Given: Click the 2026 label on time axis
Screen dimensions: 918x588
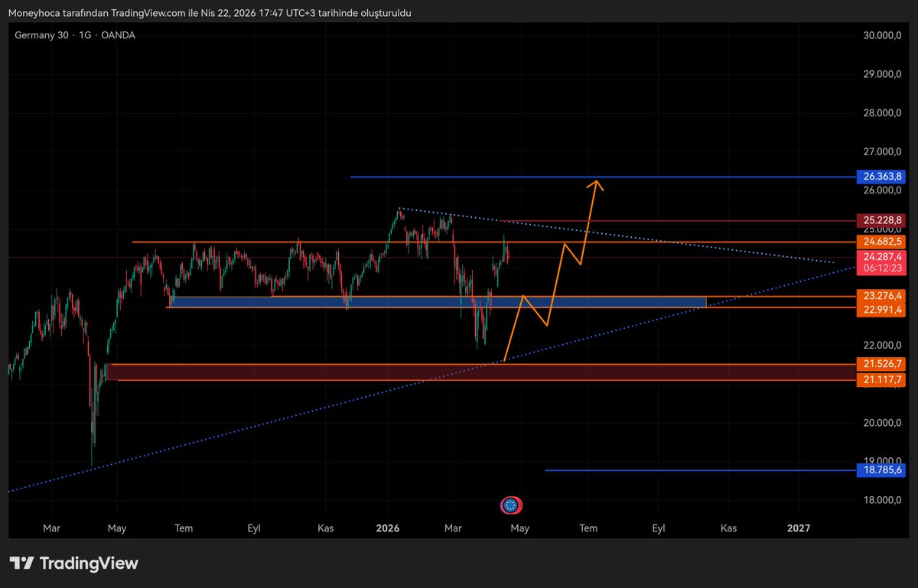Looking at the screenshot, I should pos(388,528).
